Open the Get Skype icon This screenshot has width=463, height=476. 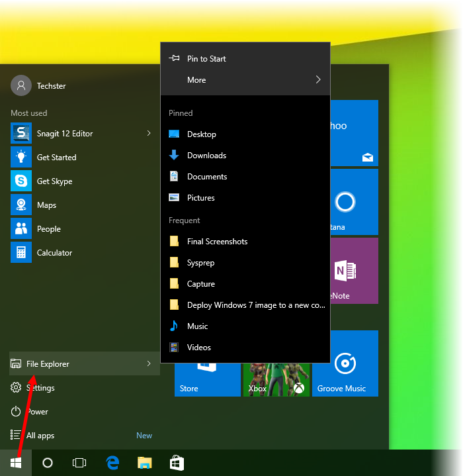pos(21,181)
